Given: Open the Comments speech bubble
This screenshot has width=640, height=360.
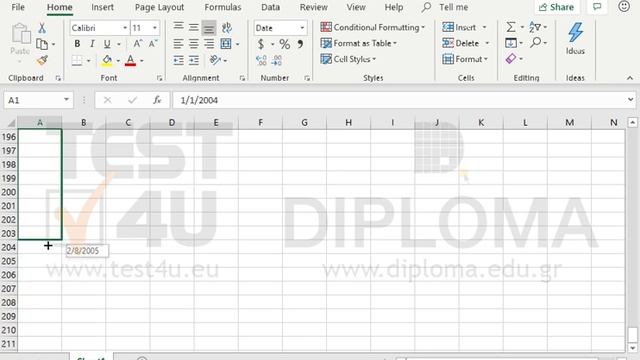Looking at the screenshot, I should (597, 7).
